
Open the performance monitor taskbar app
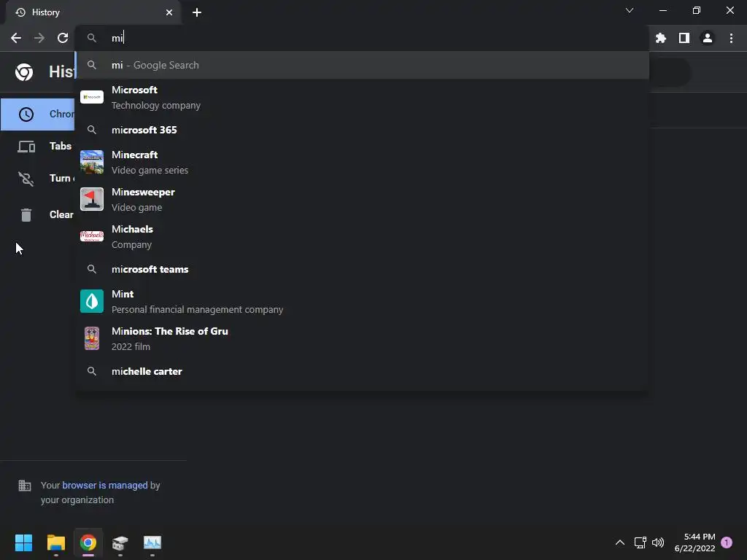coord(152,542)
